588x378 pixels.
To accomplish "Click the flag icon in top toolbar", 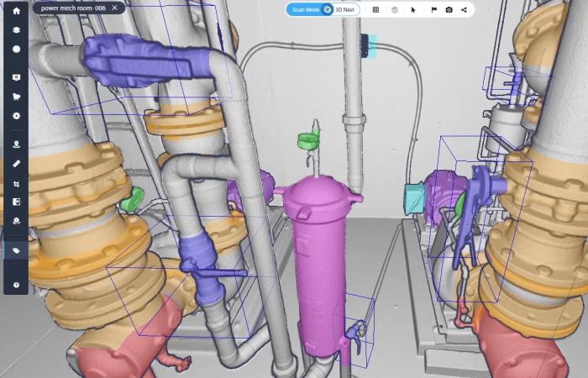I will click(433, 10).
